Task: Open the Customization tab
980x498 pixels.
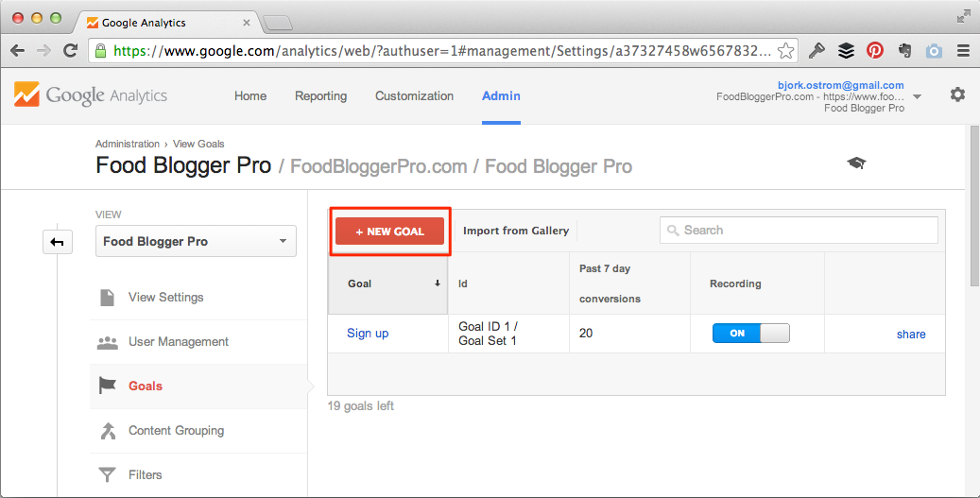Action: click(414, 95)
